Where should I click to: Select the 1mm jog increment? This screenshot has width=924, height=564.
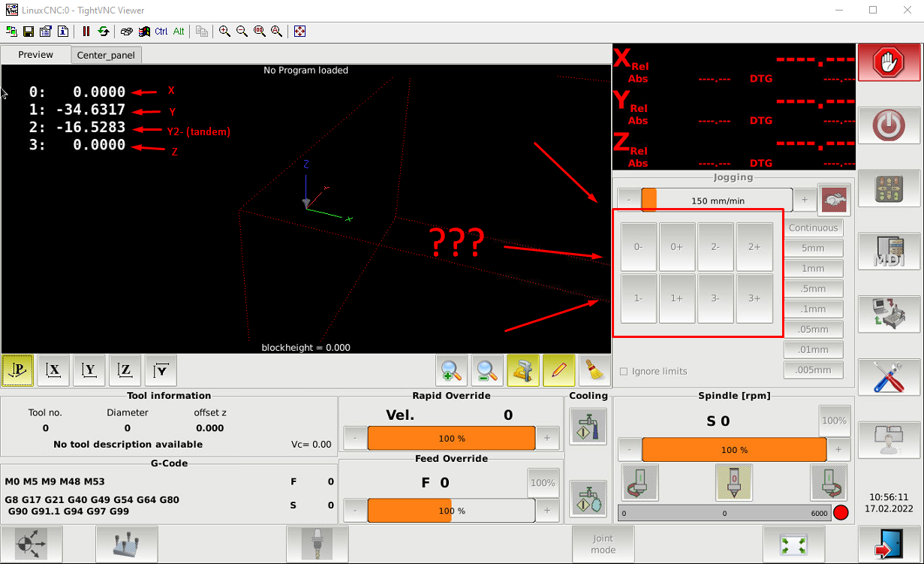point(813,268)
